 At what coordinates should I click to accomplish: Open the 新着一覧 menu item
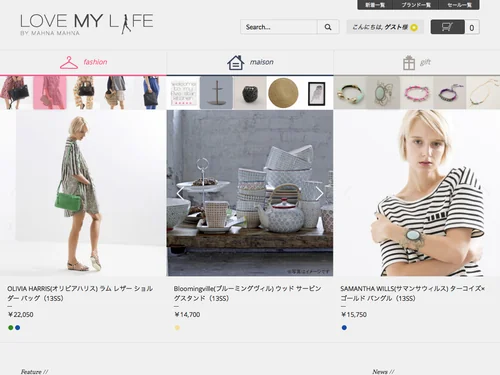coord(375,5)
